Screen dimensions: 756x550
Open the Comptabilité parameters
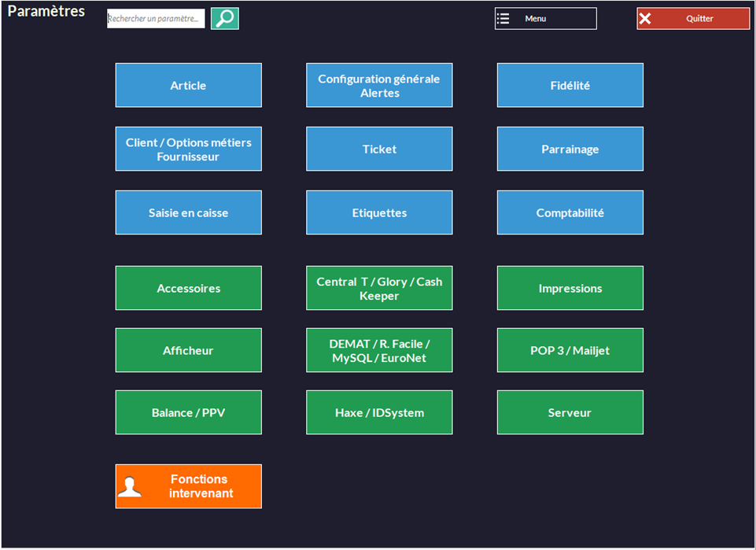pos(570,213)
